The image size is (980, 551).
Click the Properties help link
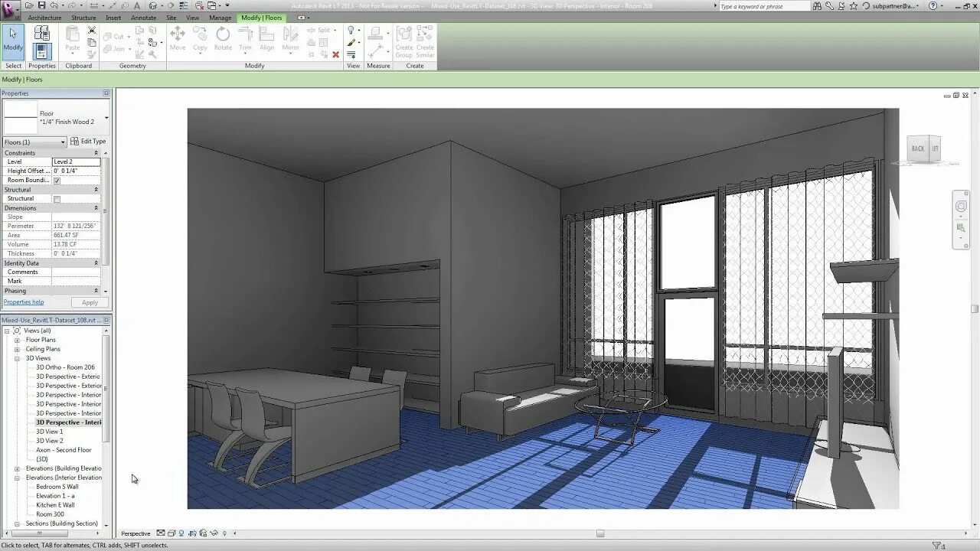tap(24, 302)
